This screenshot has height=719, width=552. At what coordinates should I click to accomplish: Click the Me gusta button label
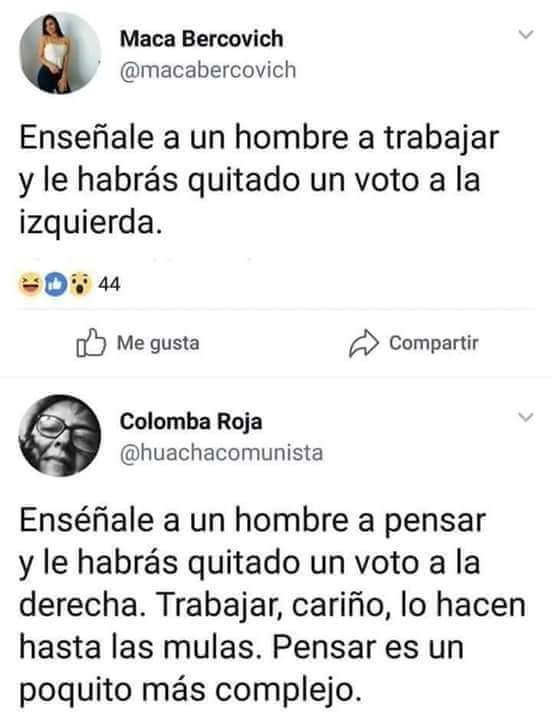158,343
